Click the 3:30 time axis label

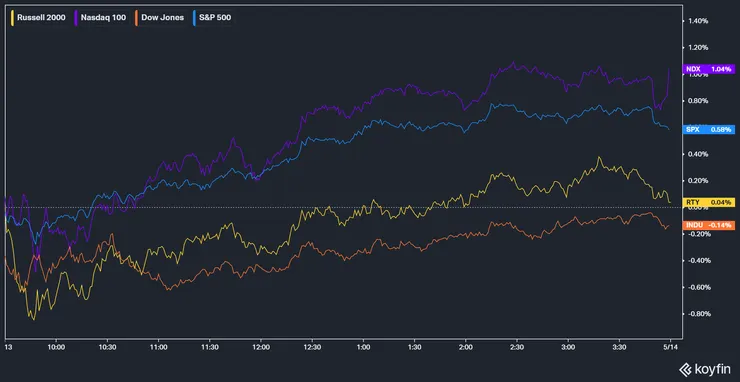619,346
